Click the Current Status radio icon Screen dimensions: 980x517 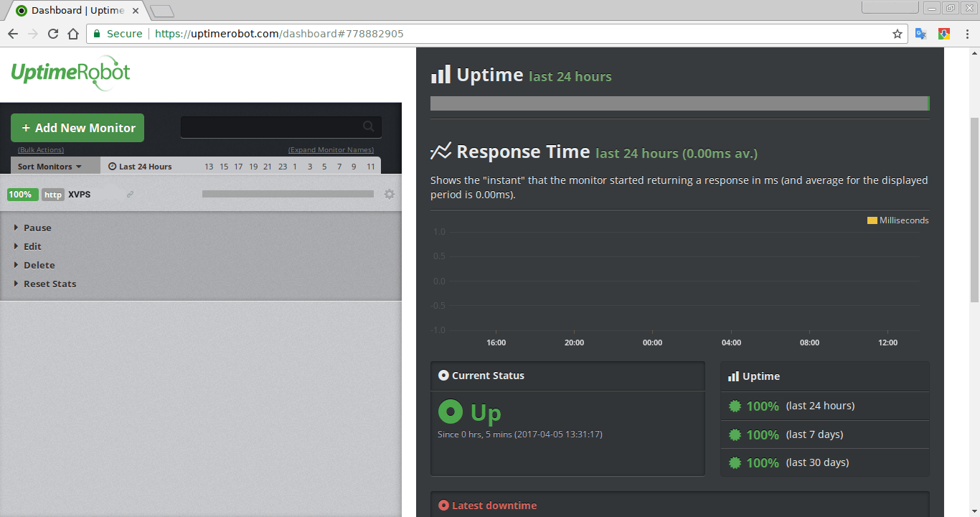pos(443,376)
